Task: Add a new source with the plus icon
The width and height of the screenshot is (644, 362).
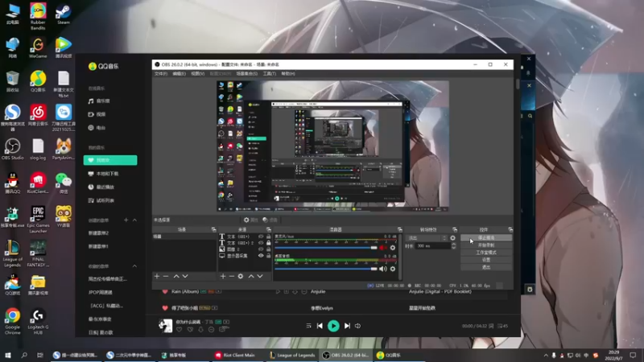Action: click(x=223, y=276)
